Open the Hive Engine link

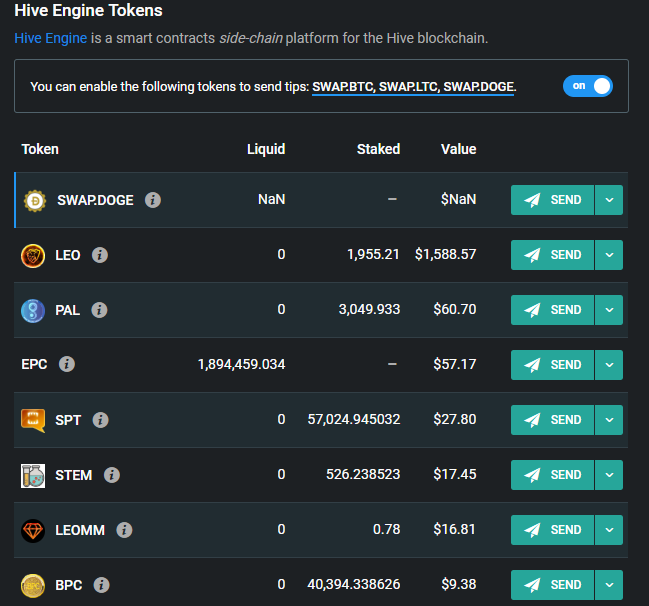50,38
